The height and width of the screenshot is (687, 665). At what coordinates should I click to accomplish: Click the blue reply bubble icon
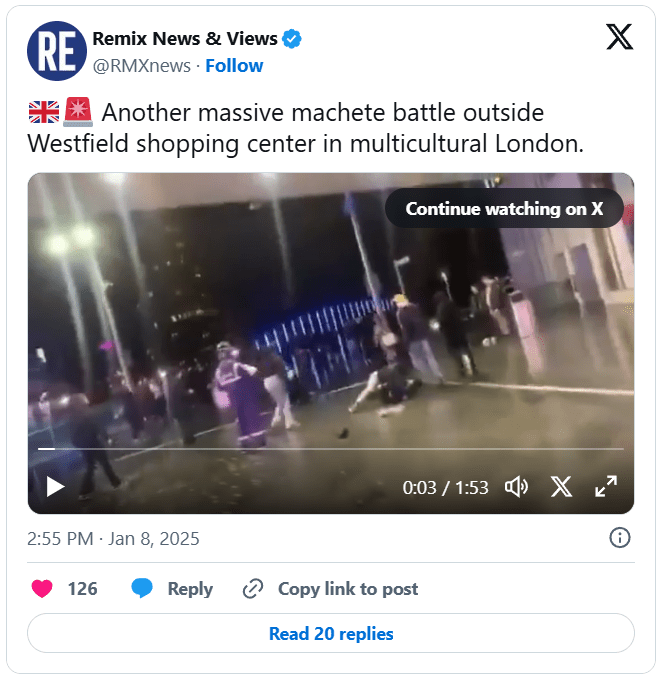coord(142,588)
